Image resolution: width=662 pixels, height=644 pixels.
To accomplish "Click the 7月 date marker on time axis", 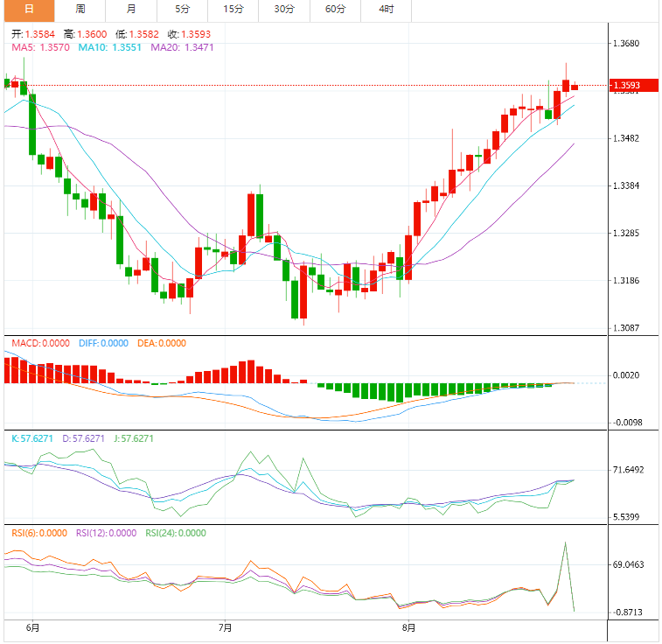I will pyautogui.click(x=226, y=627).
